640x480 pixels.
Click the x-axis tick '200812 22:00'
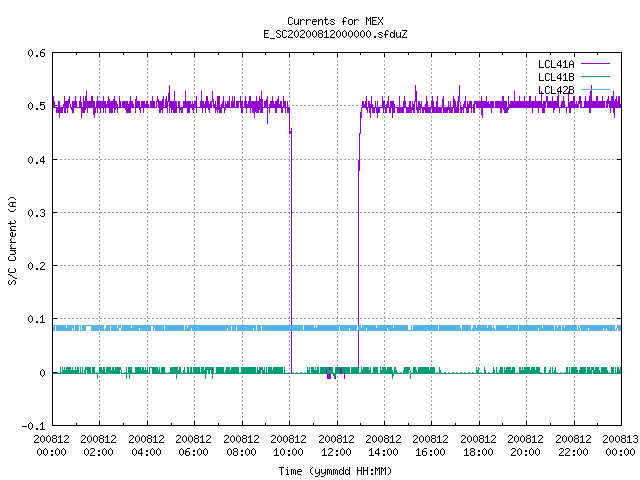click(573, 445)
